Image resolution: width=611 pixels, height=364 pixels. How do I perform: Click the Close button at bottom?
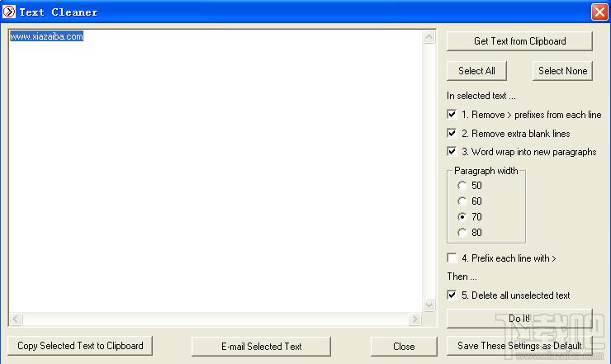[x=404, y=347]
